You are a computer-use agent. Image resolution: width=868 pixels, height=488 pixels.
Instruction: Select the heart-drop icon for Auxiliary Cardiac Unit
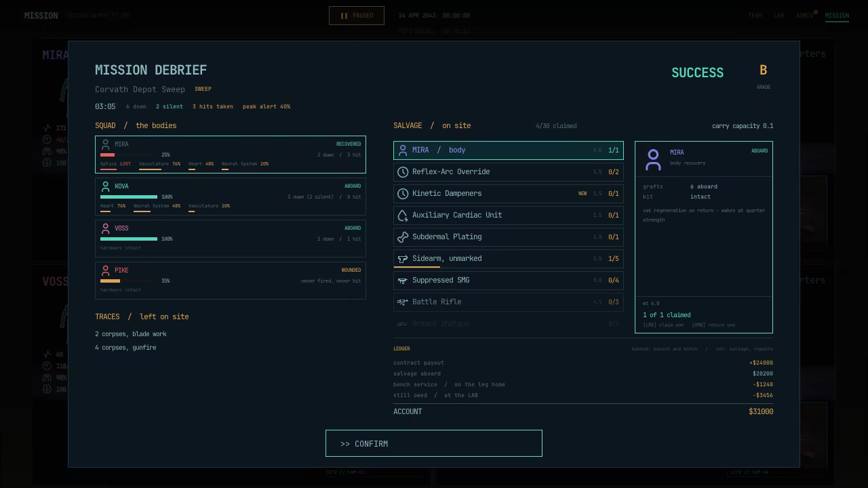pos(403,216)
